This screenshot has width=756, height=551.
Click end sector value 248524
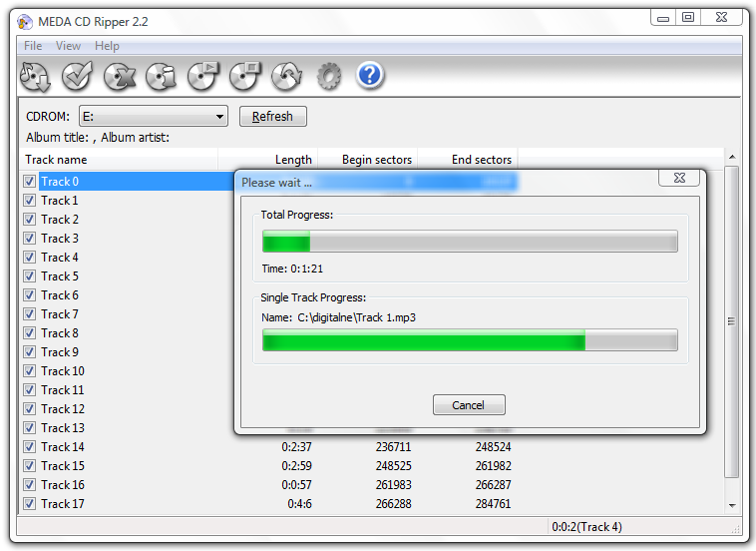pyautogui.click(x=494, y=447)
